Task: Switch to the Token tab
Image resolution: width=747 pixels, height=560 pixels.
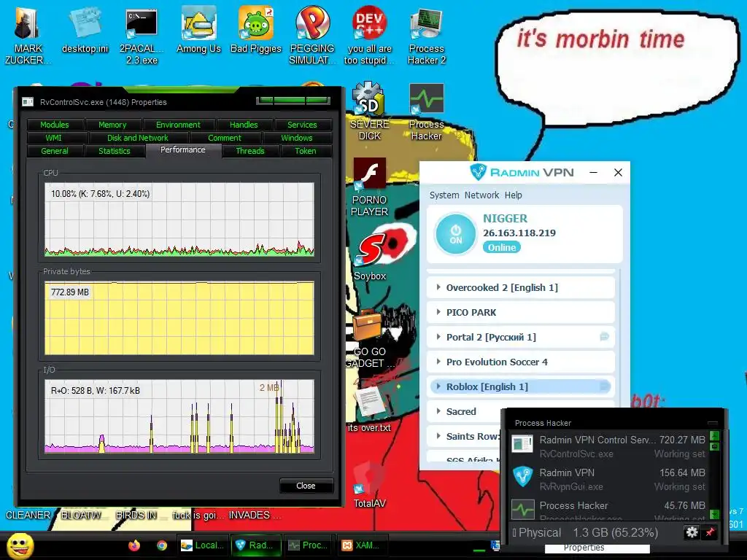Action: (306, 151)
